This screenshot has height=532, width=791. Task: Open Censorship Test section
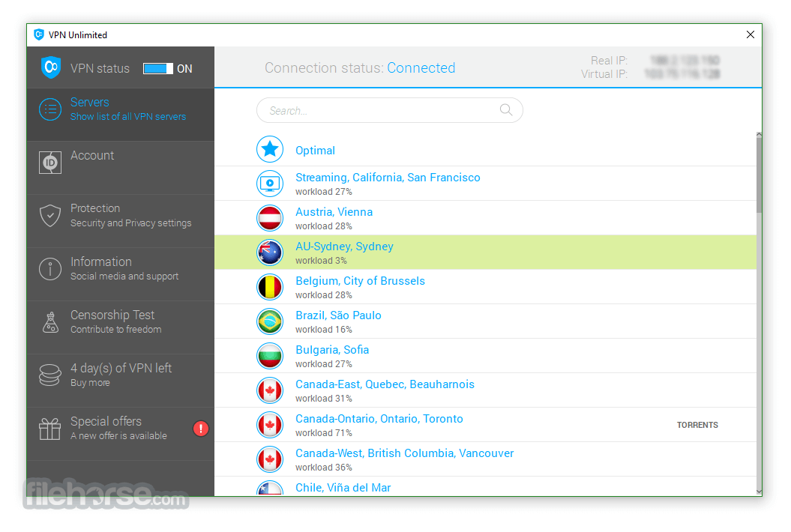(121, 327)
